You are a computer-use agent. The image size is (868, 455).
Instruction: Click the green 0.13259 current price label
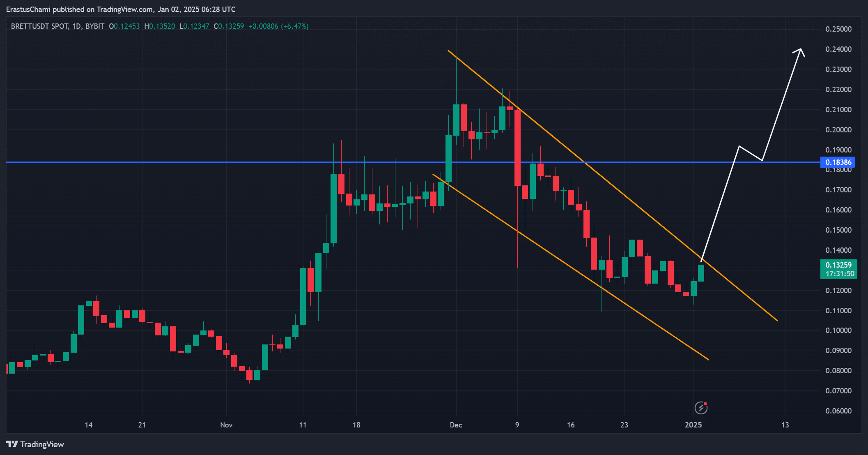838,269
